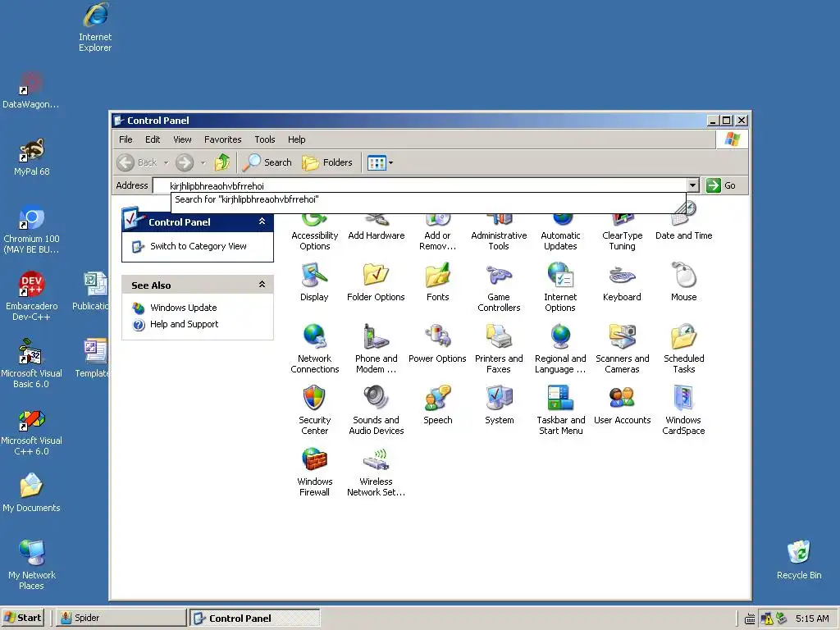
Task: Open Sounds and Audio Devices icon
Action: 376,410
